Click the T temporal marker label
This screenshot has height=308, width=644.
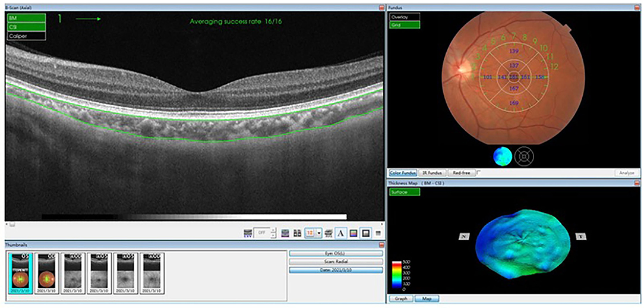(x=581, y=237)
